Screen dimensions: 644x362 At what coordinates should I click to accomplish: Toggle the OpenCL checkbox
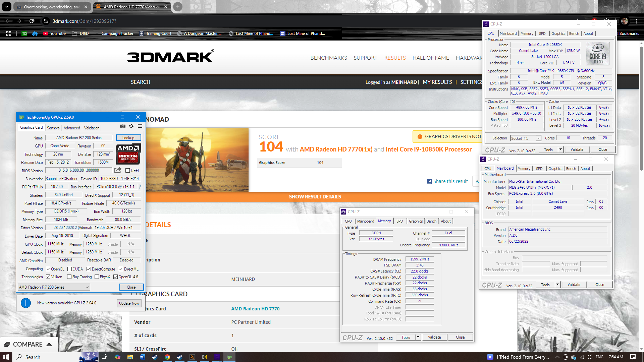[x=48, y=269]
